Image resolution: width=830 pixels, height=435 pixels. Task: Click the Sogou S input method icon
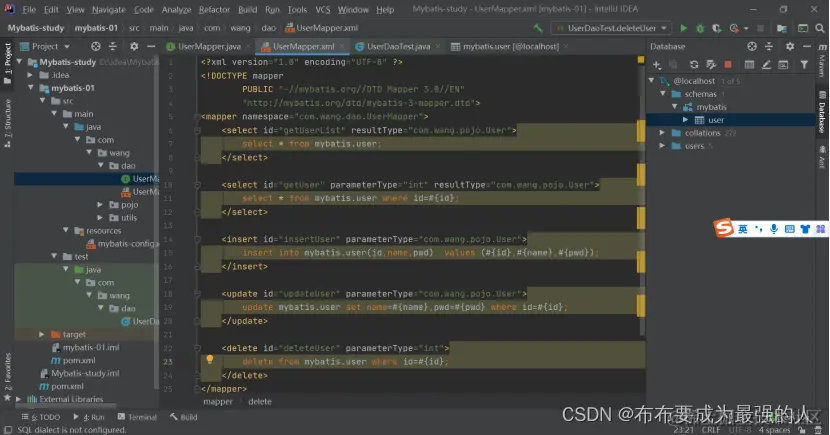tap(724, 228)
